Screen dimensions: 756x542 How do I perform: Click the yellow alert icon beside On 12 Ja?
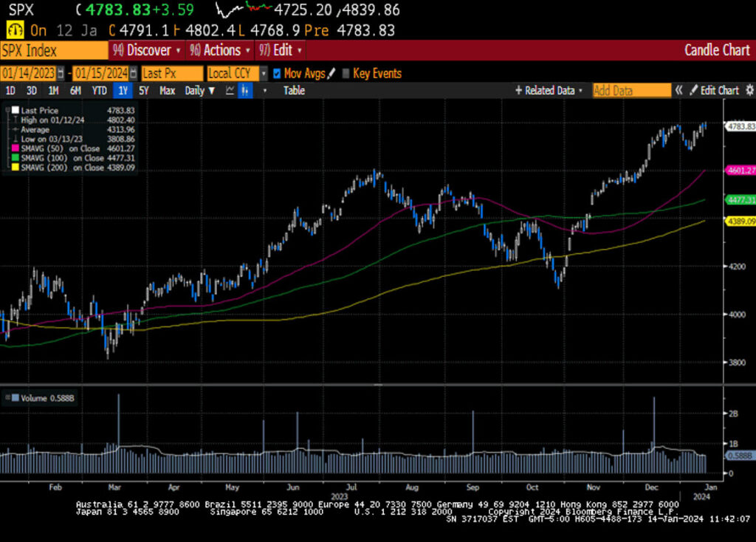point(14,31)
